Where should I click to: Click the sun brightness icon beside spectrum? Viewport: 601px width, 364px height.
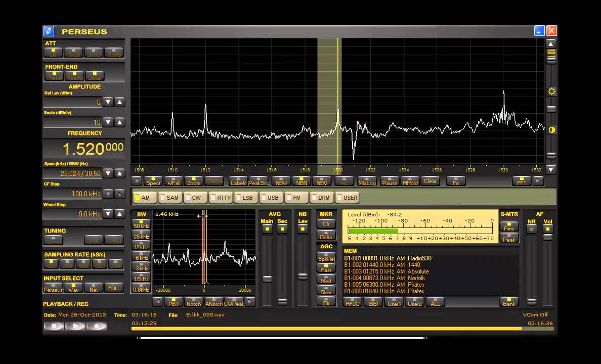point(551,91)
